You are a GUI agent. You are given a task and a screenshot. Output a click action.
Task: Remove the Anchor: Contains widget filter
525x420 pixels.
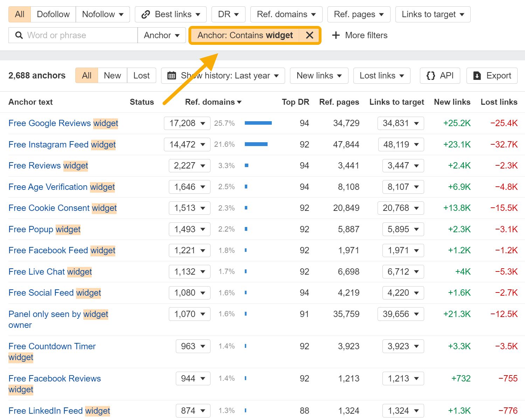coord(310,35)
